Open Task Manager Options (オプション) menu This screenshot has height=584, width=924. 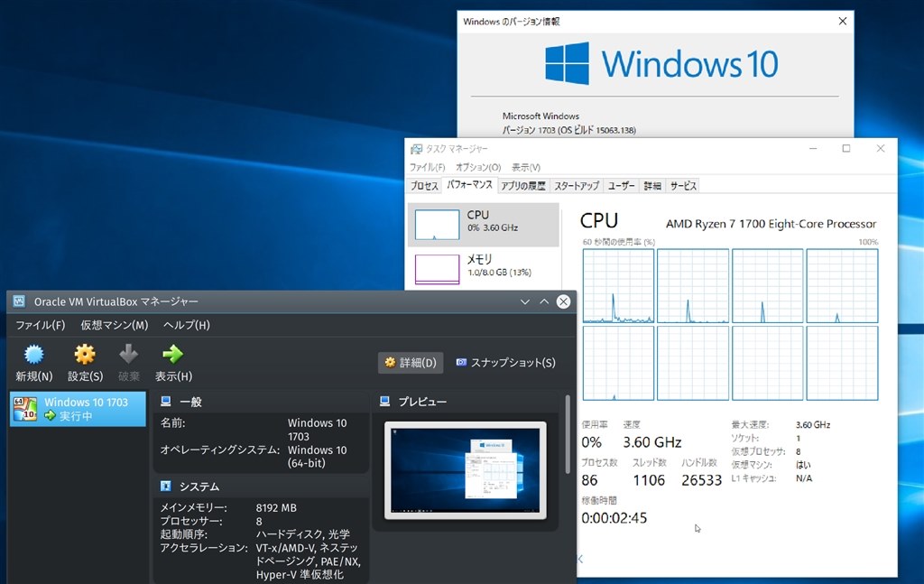[x=478, y=167]
